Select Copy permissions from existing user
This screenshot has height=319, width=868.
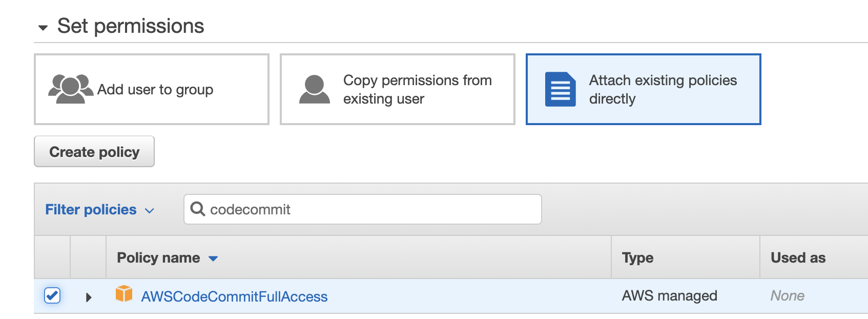tap(398, 89)
